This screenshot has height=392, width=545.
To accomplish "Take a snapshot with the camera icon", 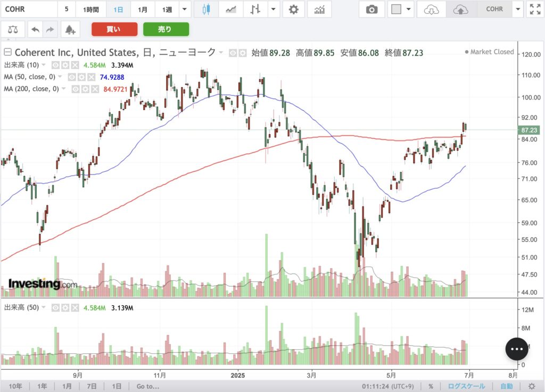I will 372,10.
